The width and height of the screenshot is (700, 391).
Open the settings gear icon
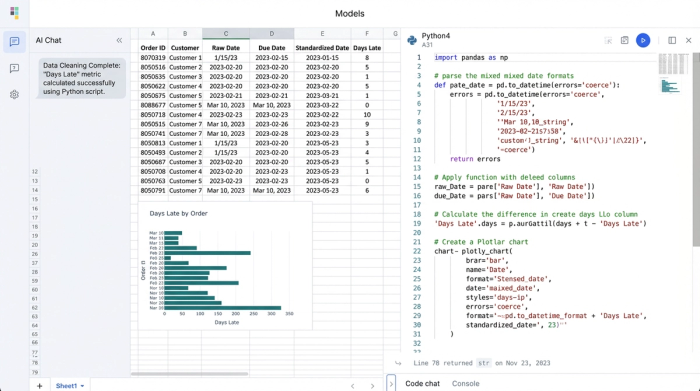coord(14,95)
